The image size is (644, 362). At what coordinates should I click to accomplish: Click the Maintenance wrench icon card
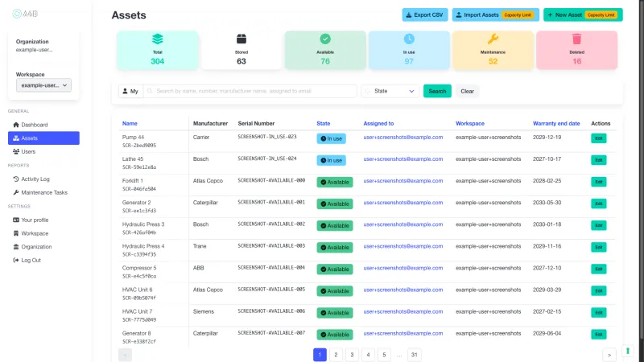coord(493,50)
